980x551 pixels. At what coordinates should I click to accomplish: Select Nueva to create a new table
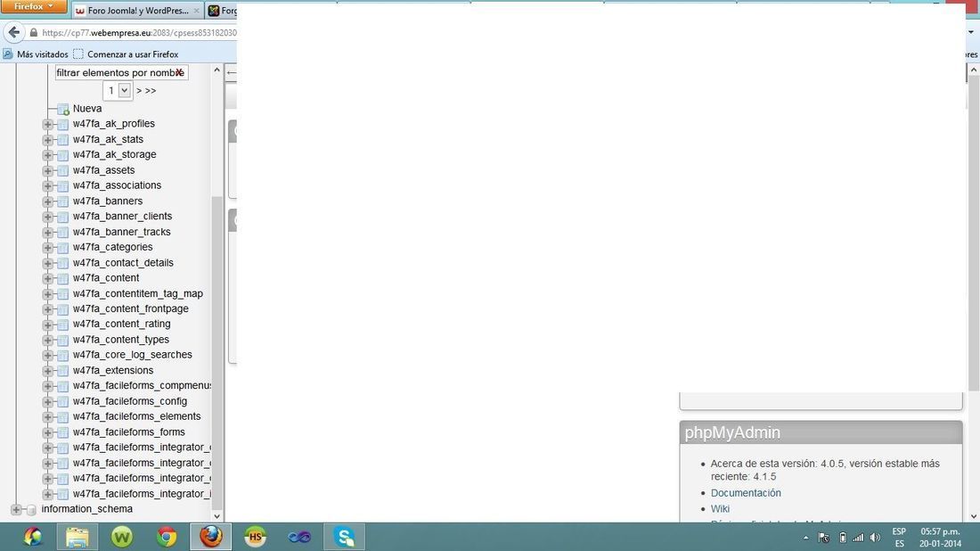point(87,108)
